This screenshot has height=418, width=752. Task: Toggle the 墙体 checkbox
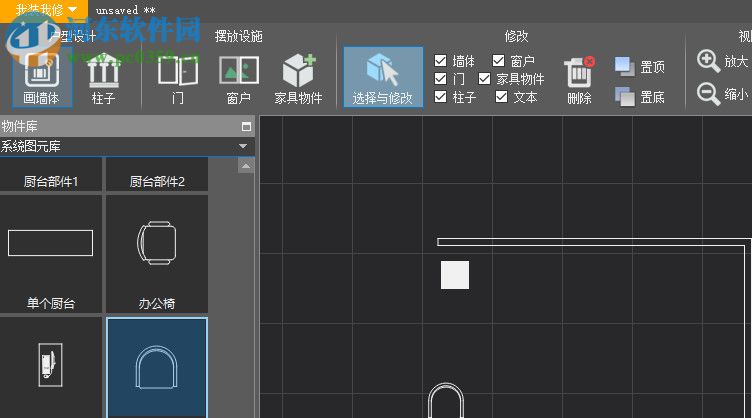click(x=440, y=61)
